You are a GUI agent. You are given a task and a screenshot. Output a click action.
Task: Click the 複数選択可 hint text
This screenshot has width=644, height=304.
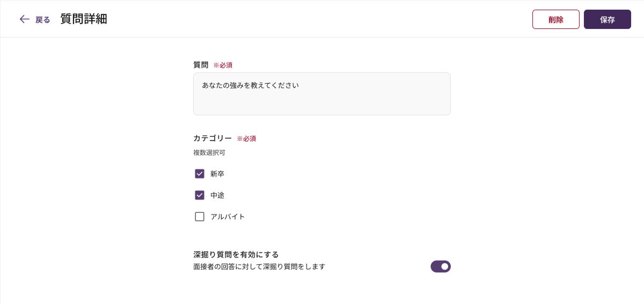[x=209, y=153]
